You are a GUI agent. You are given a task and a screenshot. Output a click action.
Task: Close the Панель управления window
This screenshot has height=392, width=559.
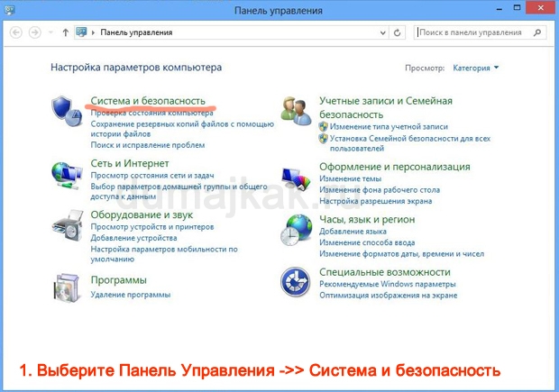pyautogui.click(x=540, y=7)
